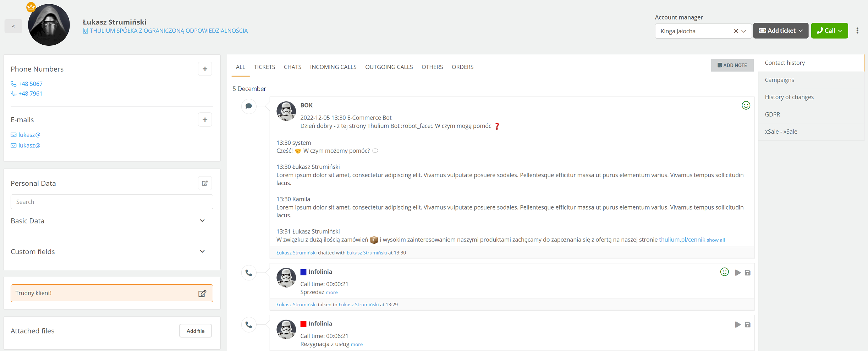Clear the Kinga Jałocha account manager

[736, 31]
